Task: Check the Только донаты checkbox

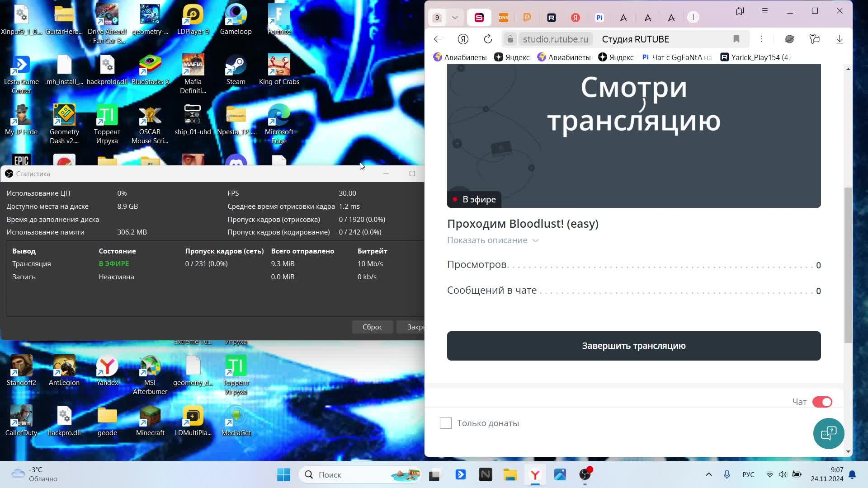Action: (x=446, y=423)
